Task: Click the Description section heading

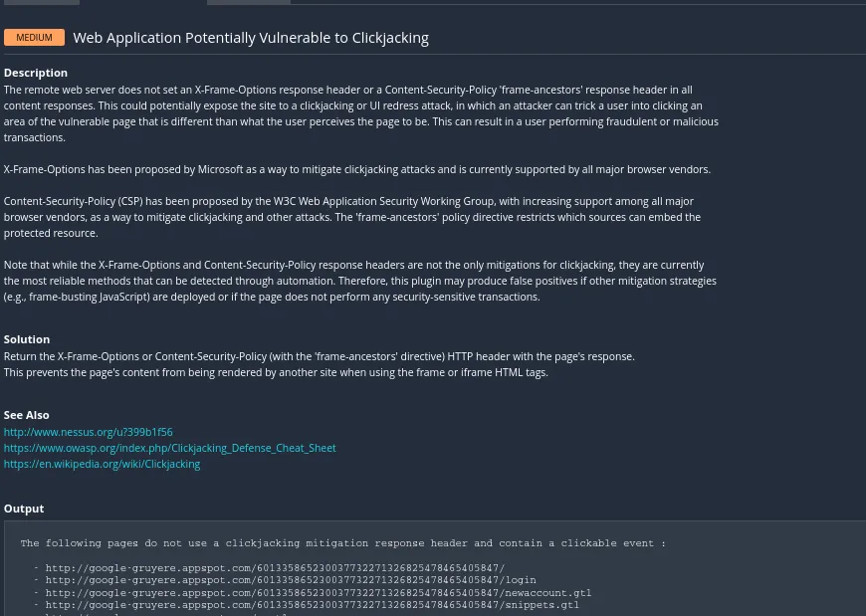Action: 36,73
